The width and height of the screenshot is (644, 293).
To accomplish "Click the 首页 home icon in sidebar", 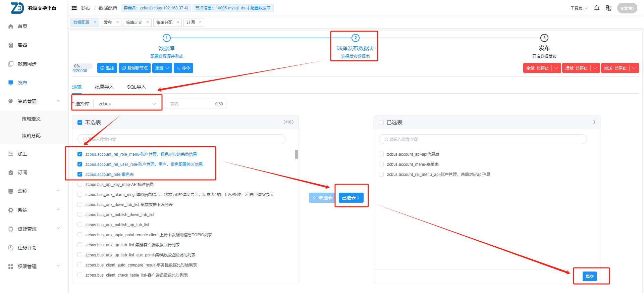I will [x=11, y=26].
